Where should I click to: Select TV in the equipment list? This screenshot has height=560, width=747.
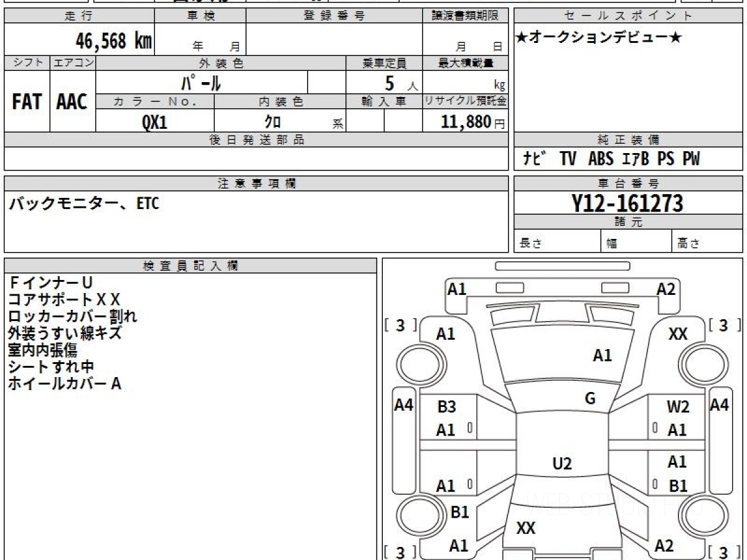coord(568,159)
